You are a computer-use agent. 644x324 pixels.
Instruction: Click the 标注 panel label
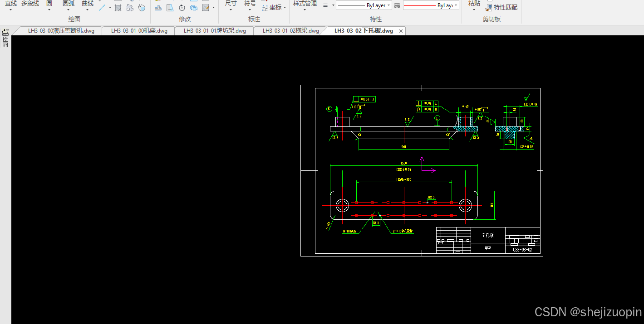click(x=254, y=19)
